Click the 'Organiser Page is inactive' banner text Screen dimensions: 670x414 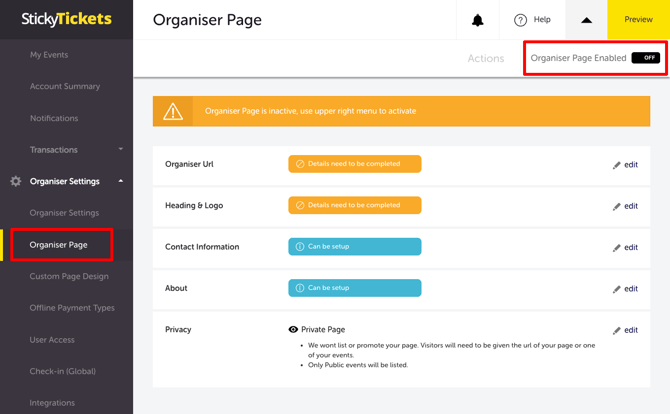click(x=310, y=111)
